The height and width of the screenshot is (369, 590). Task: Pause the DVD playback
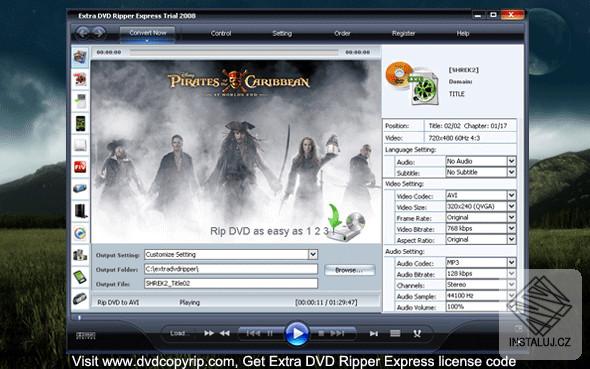click(270, 333)
